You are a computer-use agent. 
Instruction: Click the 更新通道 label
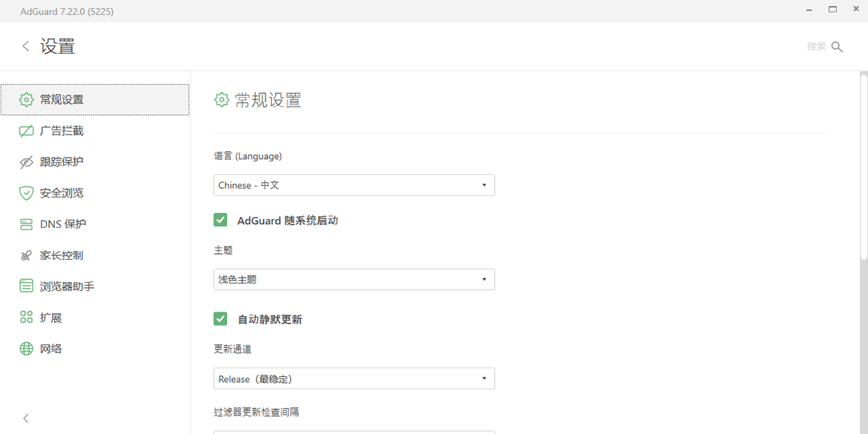[x=233, y=349]
